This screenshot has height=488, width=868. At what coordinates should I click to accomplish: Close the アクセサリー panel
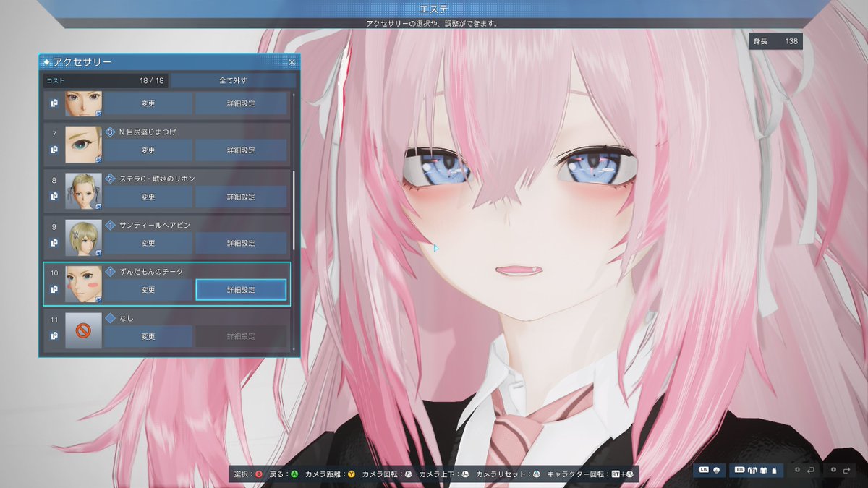pos(292,62)
